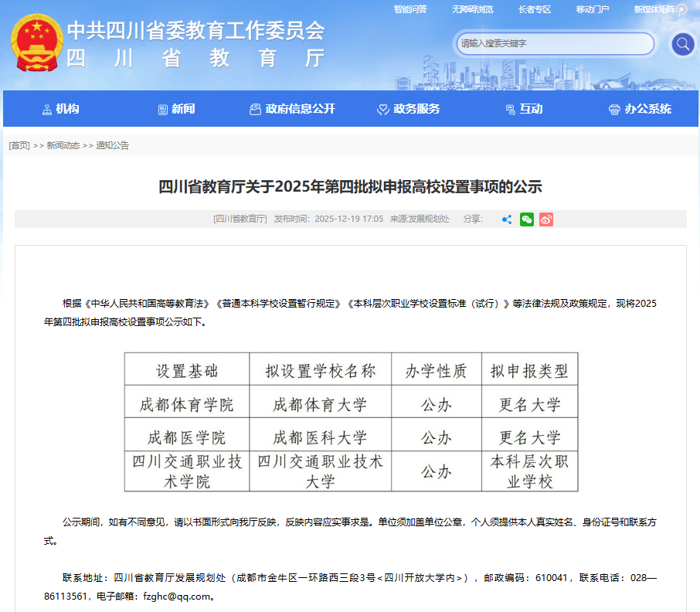Click the search magnifier button
Viewport: 700px width, 612px height.
(x=682, y=44)
